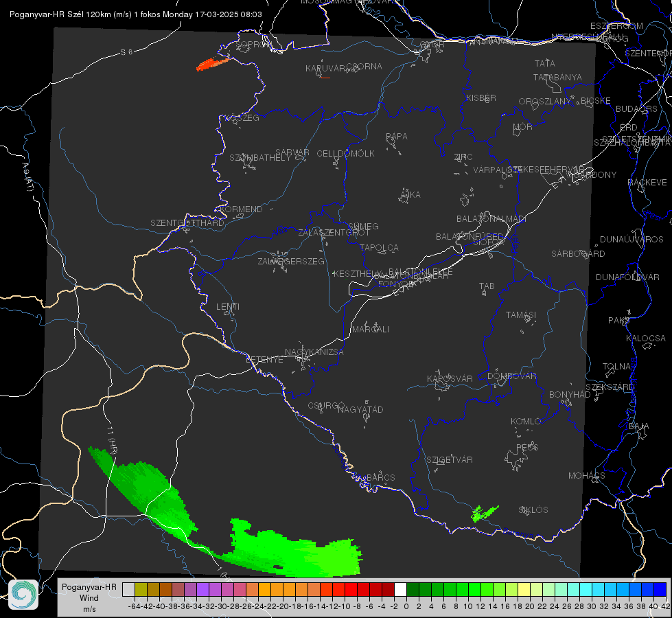The image size is (672, 618).
Task: Click the DUNAFÖLDVAR town label
Action: pos(627,277)
